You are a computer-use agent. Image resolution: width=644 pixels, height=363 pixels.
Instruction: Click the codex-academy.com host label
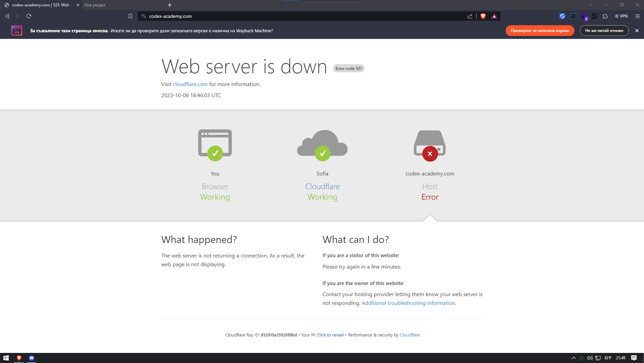[430, 174]
